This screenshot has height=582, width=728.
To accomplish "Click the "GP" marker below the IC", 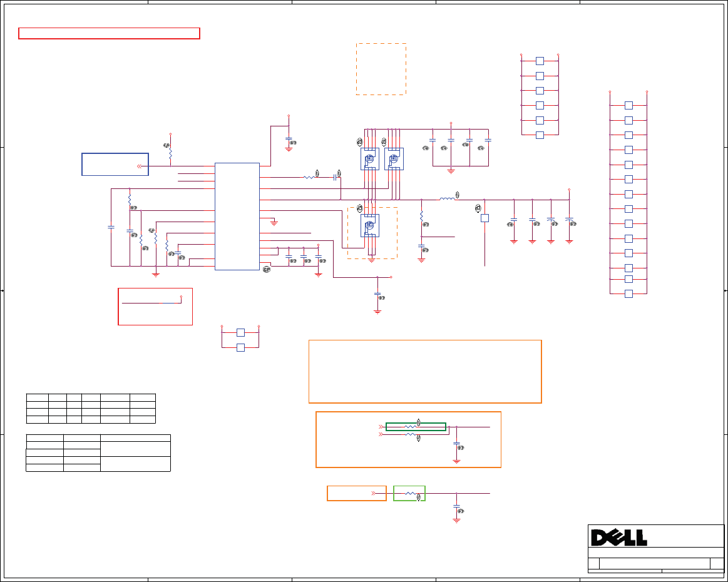I will point(267,270).
